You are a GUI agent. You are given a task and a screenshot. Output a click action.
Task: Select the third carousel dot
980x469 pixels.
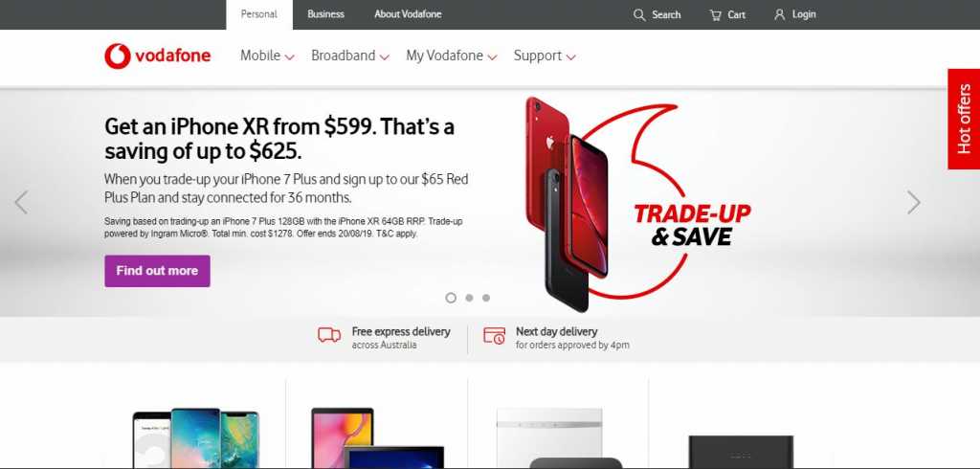(485, 298)
